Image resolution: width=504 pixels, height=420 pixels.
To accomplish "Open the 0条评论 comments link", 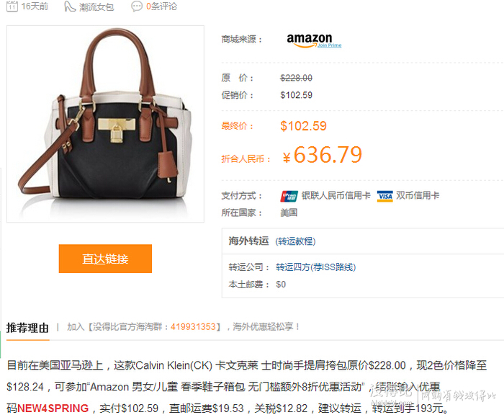I will tap(161, 6).
